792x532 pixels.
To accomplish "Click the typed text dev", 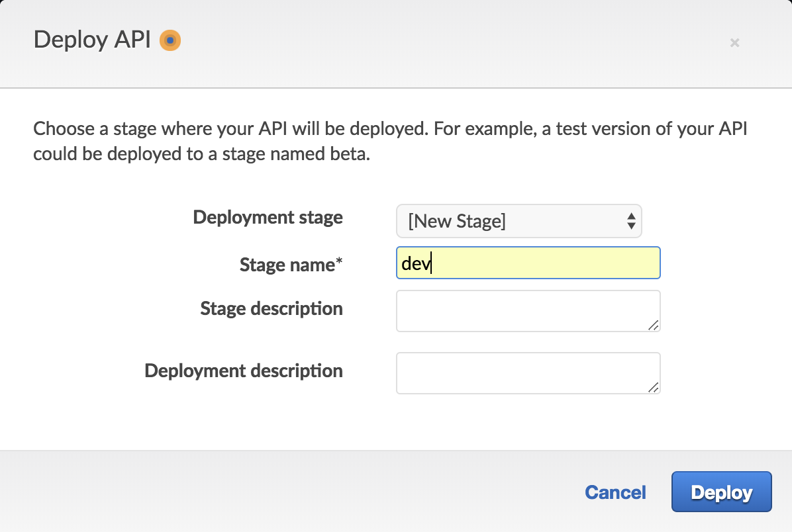I will [x=416, y=264].
